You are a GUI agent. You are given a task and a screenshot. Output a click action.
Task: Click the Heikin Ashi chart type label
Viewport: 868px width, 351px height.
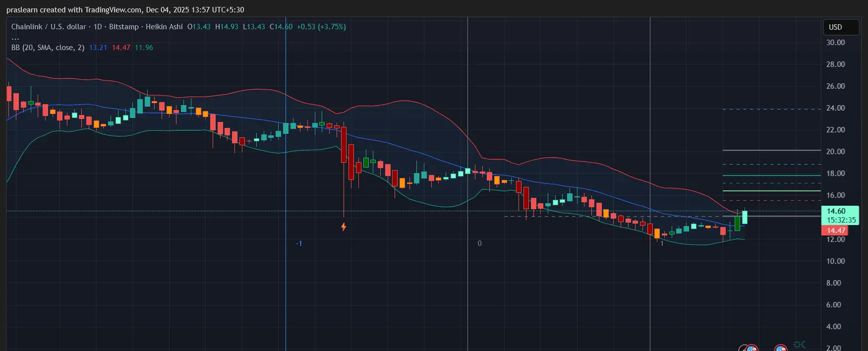click(x=164, y=27)
